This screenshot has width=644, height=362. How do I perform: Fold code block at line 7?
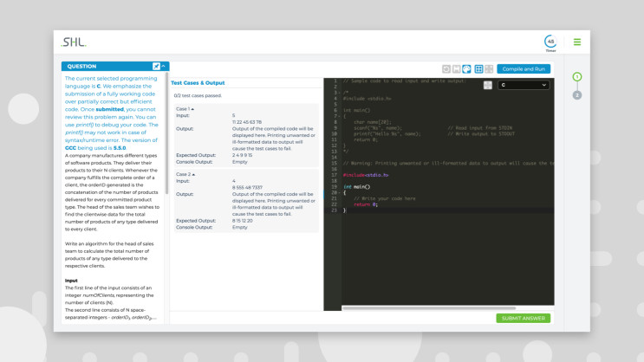339,116
